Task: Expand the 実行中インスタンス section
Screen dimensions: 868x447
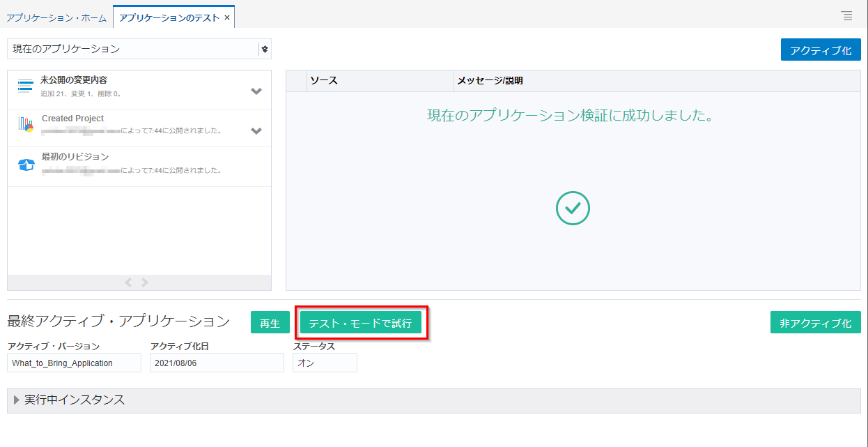Action: coord(17,400)
